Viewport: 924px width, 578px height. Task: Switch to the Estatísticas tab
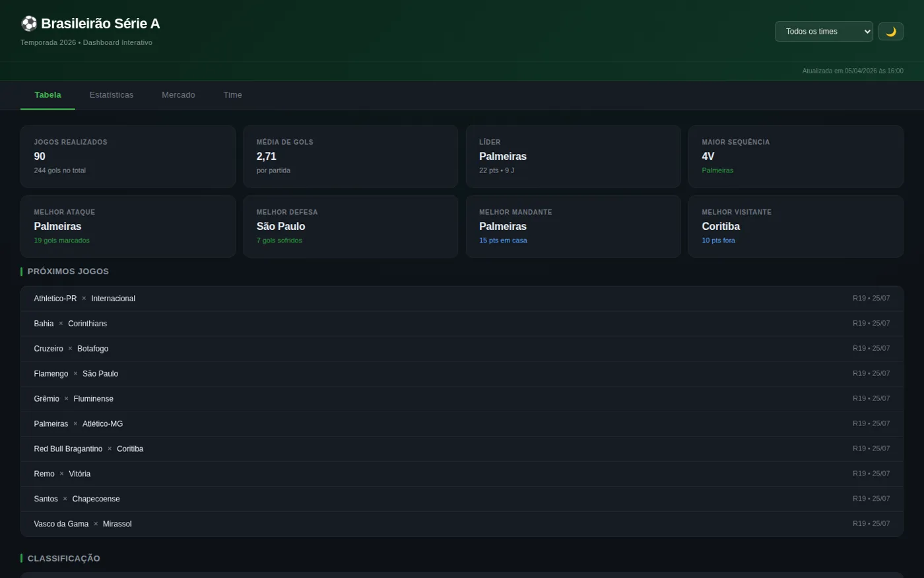tap(112, 95)
